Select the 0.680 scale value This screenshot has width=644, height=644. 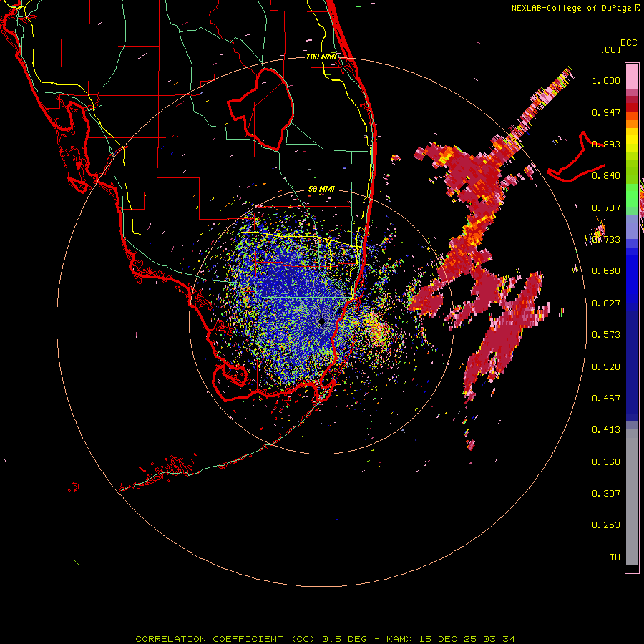click(606, 271)
